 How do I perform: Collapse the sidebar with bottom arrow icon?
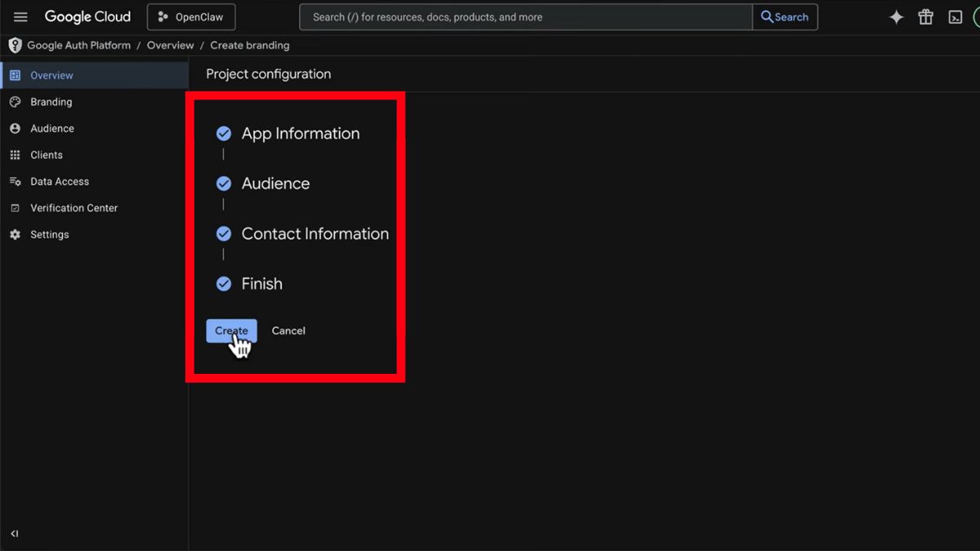pos(15,534)
